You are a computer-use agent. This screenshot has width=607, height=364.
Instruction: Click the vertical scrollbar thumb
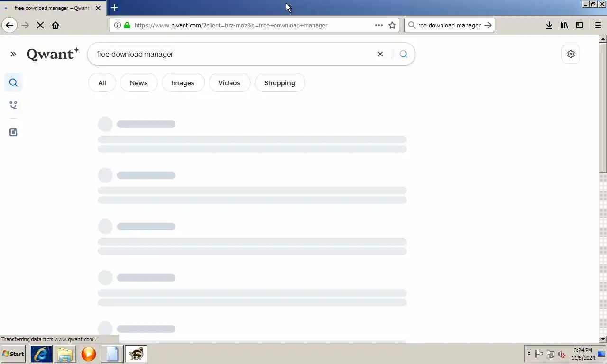coord(603,108)
